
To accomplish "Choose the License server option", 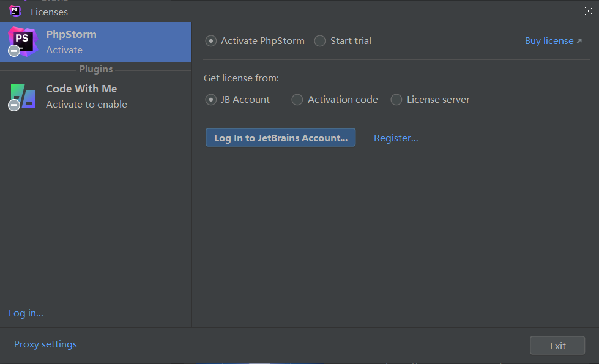I will click(396, 100).
